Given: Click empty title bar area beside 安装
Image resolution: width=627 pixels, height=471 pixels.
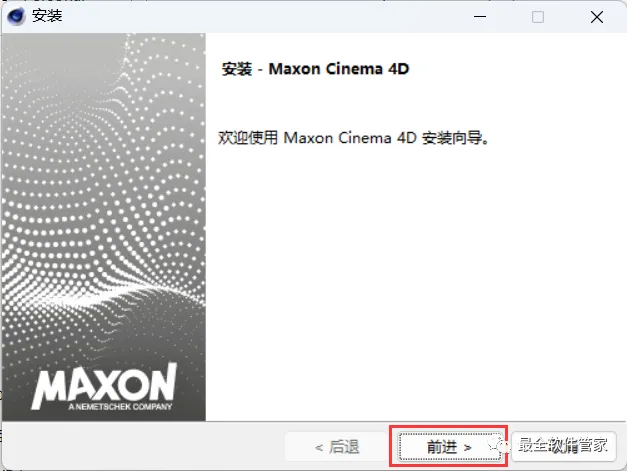Looking at the screenshot, I should 260,17.
